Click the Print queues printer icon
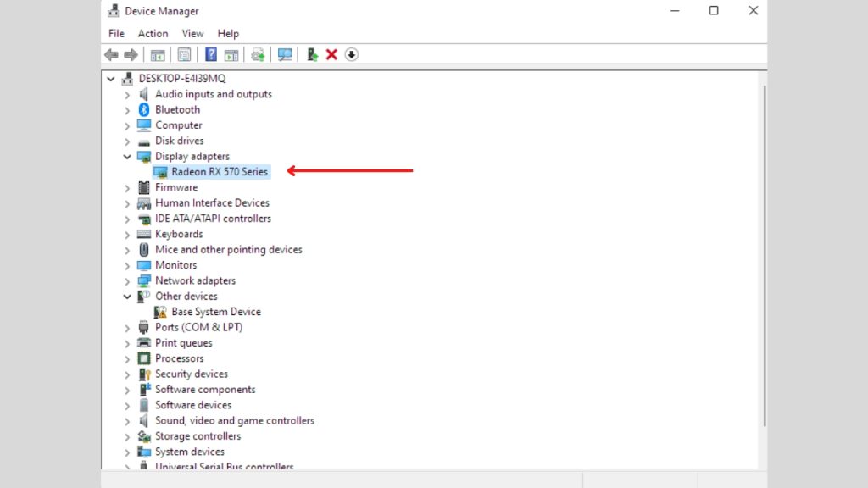This screenshot has width=868, height=488. tap(144, 343)
